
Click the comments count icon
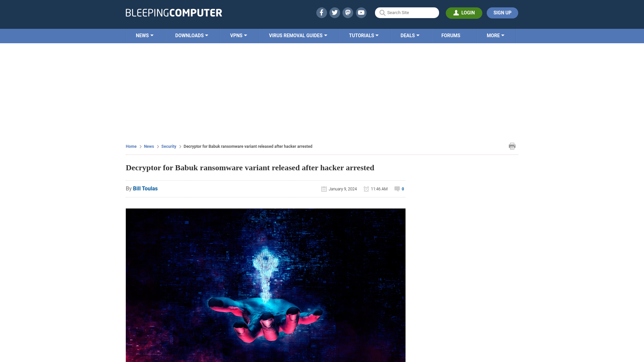click(x=397, y=189)
